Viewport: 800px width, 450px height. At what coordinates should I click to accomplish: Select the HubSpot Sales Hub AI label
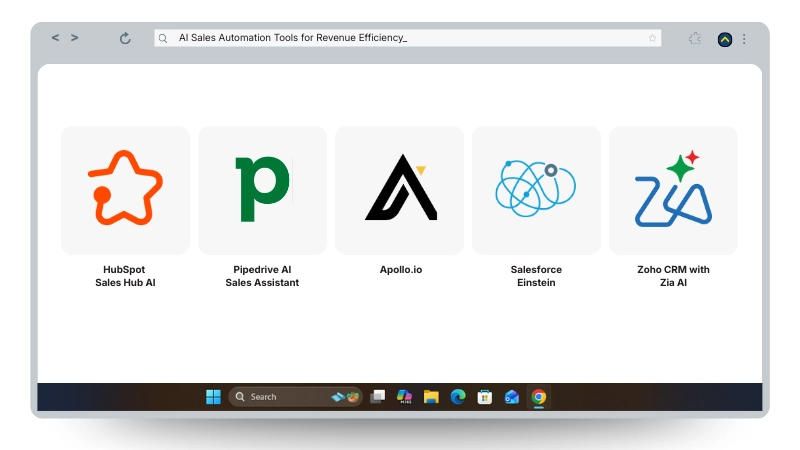click(125, 276)
